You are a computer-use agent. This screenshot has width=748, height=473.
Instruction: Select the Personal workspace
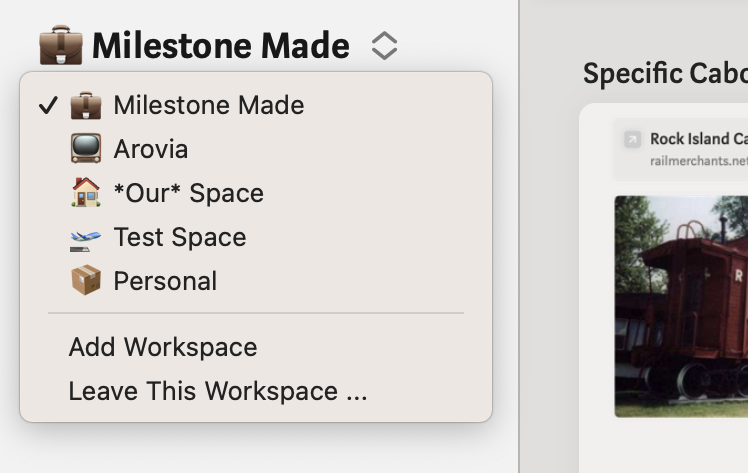pyautogui.click(x=165, y=281)
